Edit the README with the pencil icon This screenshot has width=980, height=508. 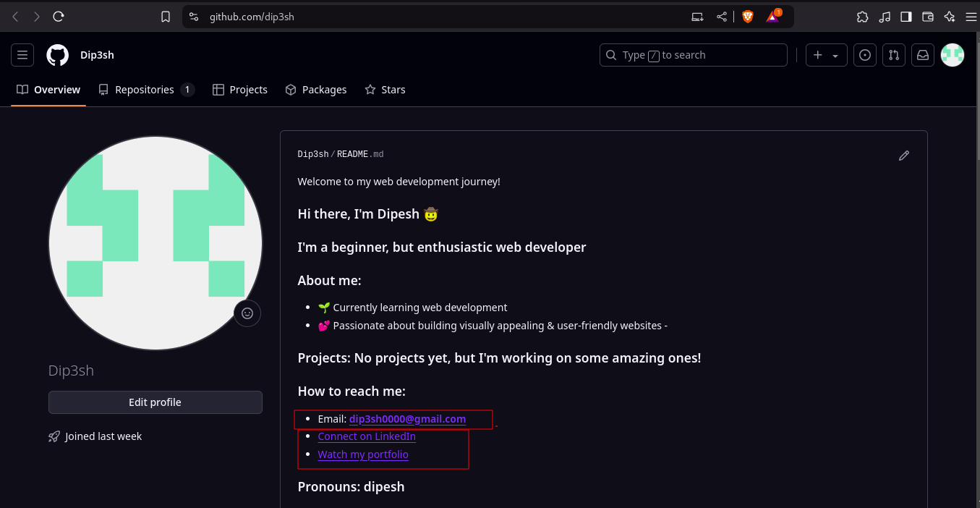click(903, 155)
